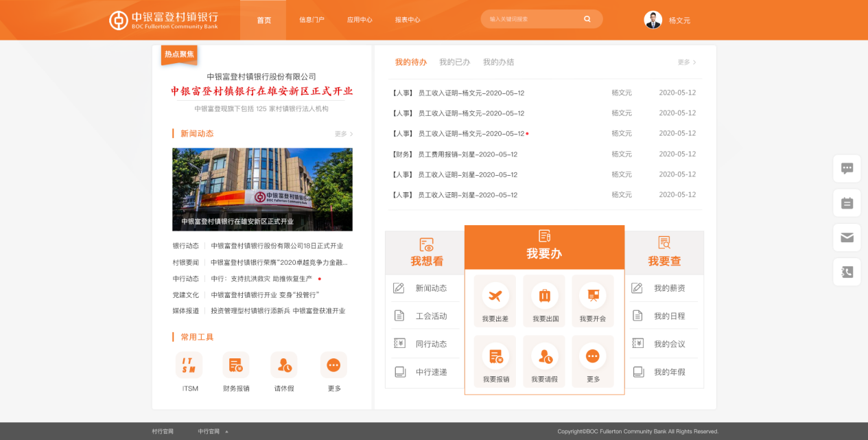Open 我要请假 leave request
Image resolution: width=868 pixels, height=440 pixels.
click(544, 361)
